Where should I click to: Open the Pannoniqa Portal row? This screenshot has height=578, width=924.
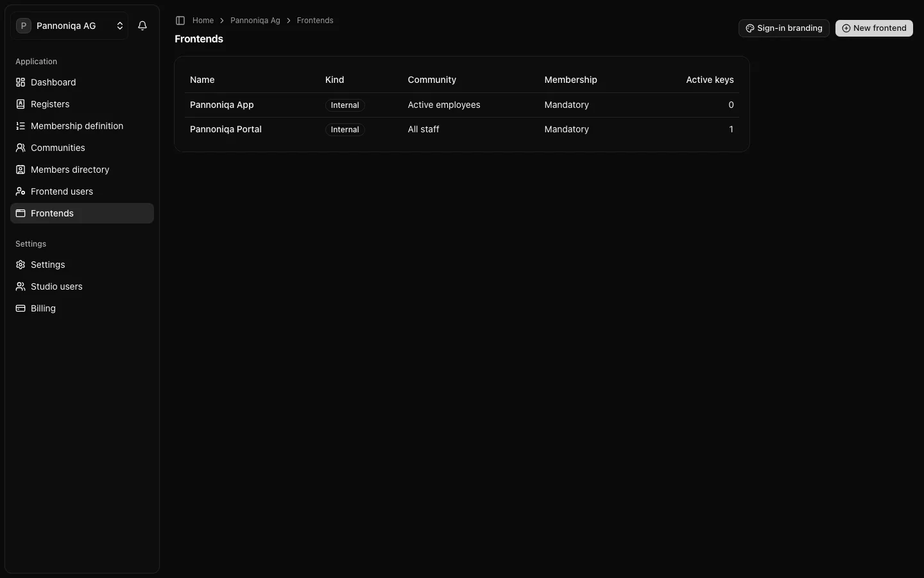[x=462, y=129]
